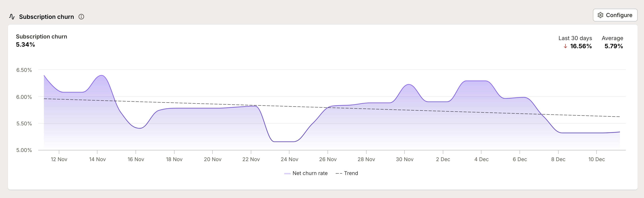Click the waveform icon beside Subscription churn
644x198 pixels.
pyautogui.click(x=12, y=16)
